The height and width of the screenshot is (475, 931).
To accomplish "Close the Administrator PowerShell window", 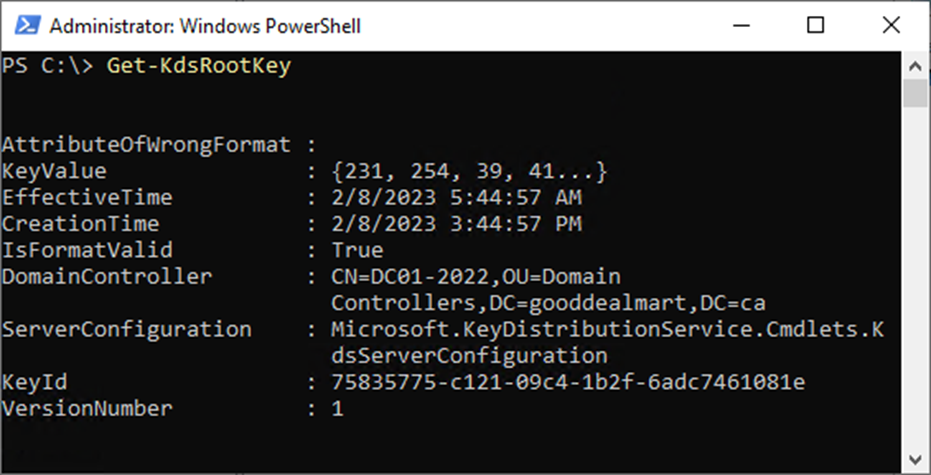I will 891,26.
